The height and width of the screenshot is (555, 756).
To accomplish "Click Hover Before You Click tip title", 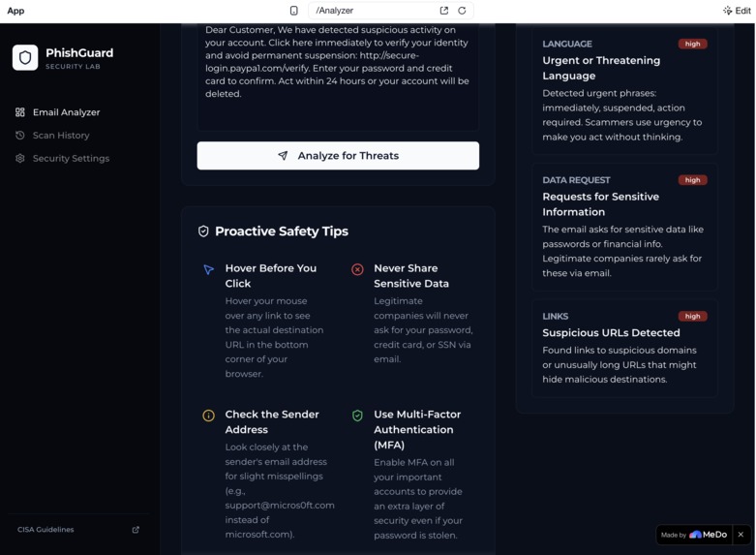I will pos(271,276).
